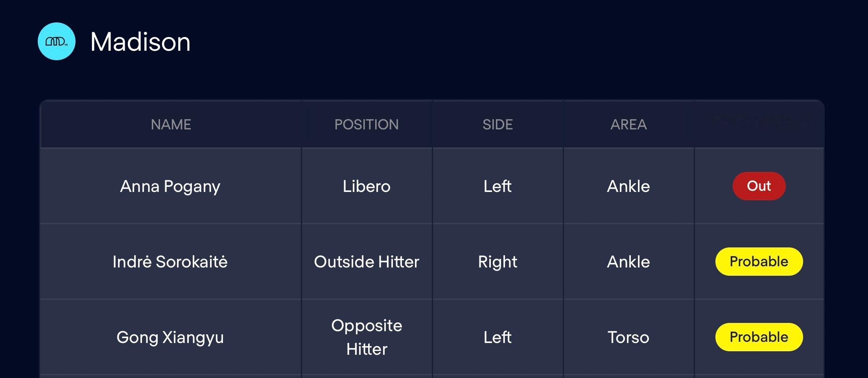Sort by the POSITION column header
This screenshot has height=378, width=868.
coord(367,125)
